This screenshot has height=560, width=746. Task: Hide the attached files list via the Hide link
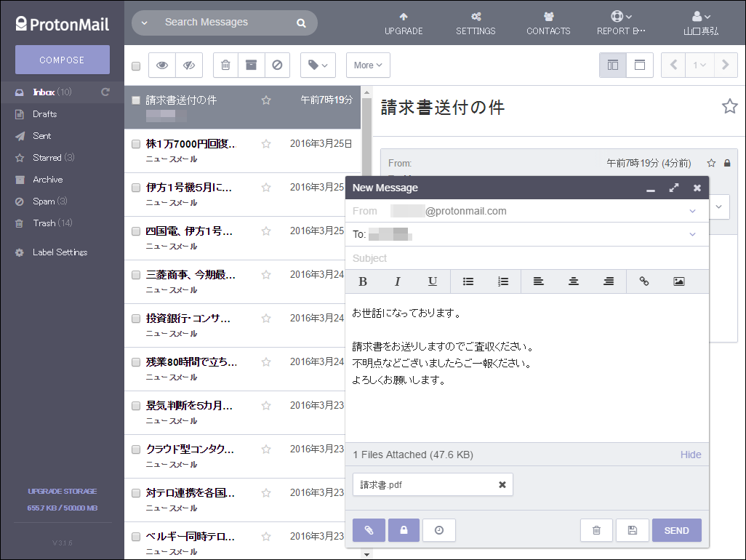tap(690, 454)
